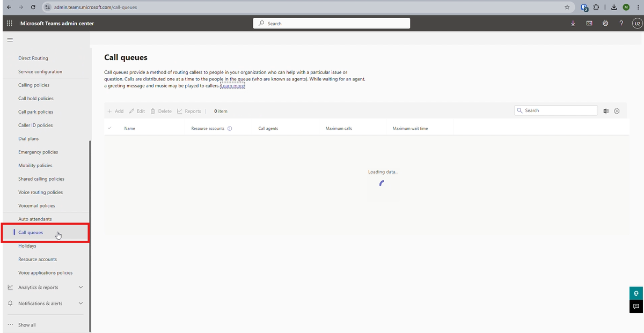Click the Resource accounts info icon
The image size is (644, 333).
coord(230,129)
